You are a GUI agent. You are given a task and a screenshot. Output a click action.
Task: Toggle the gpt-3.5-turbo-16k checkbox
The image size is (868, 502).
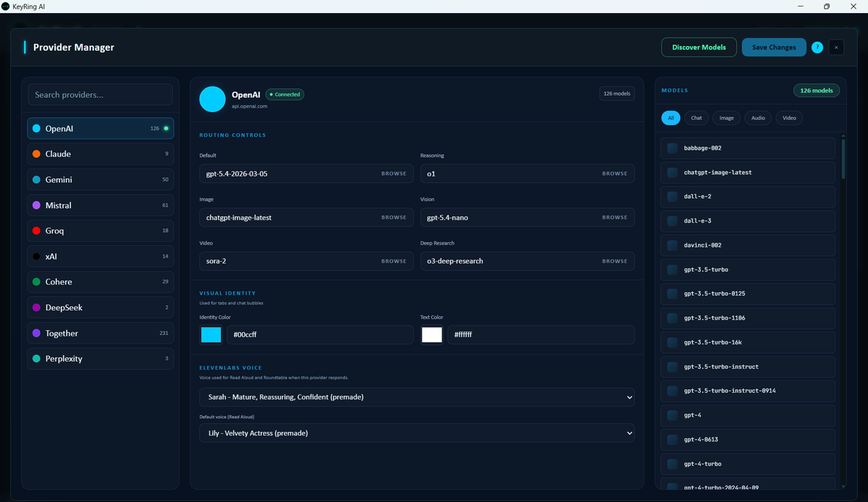click(673, 343)
